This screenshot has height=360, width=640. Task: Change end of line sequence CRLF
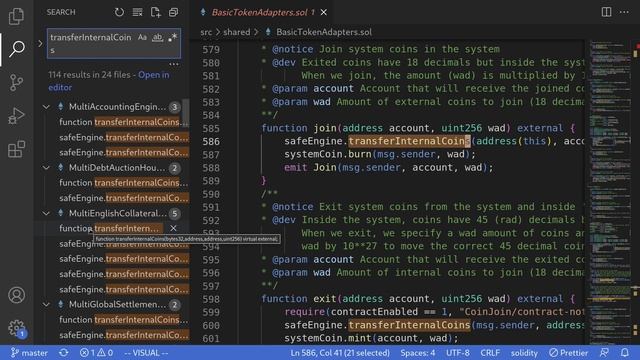point(490,353)
